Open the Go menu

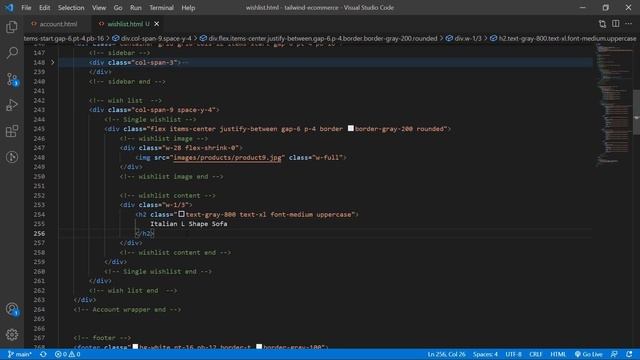click(118, 8)
